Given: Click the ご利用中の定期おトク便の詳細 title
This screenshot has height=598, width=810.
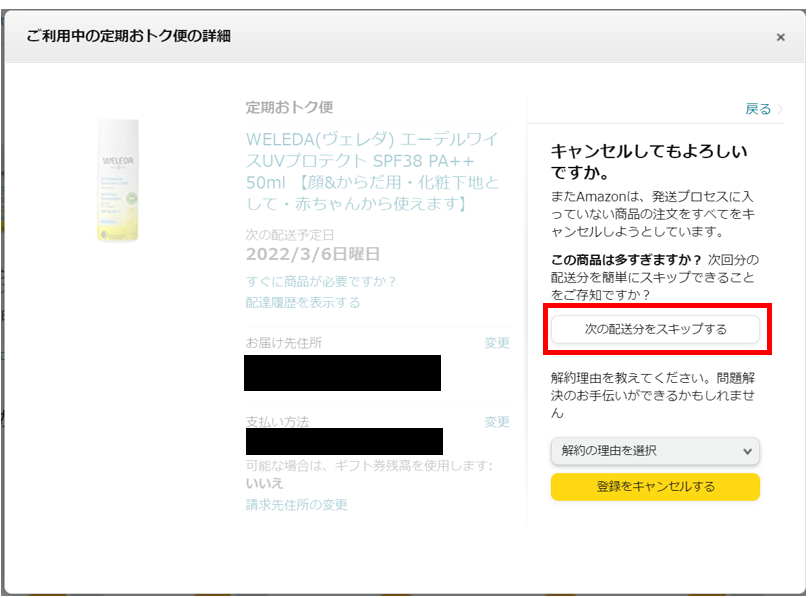Looking at the screenshot, I should (129, 36).
